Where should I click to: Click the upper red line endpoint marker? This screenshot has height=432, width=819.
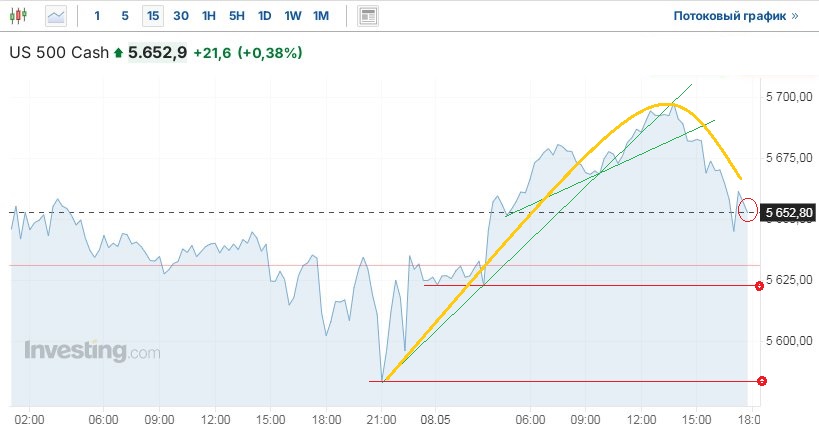coord(759,286)
